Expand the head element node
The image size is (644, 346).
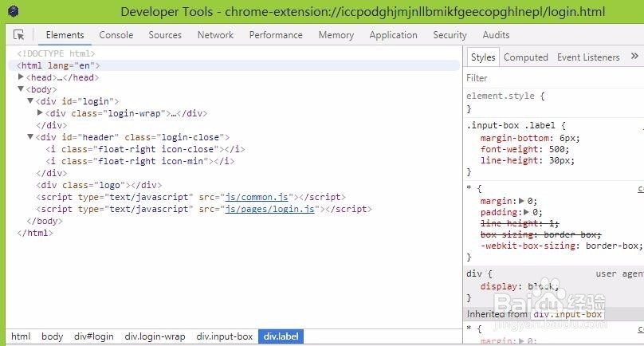(x=21, y=77)
